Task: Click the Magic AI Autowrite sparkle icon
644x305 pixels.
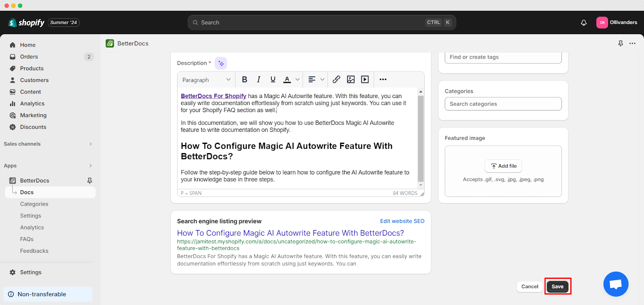Action: [221, 63]
